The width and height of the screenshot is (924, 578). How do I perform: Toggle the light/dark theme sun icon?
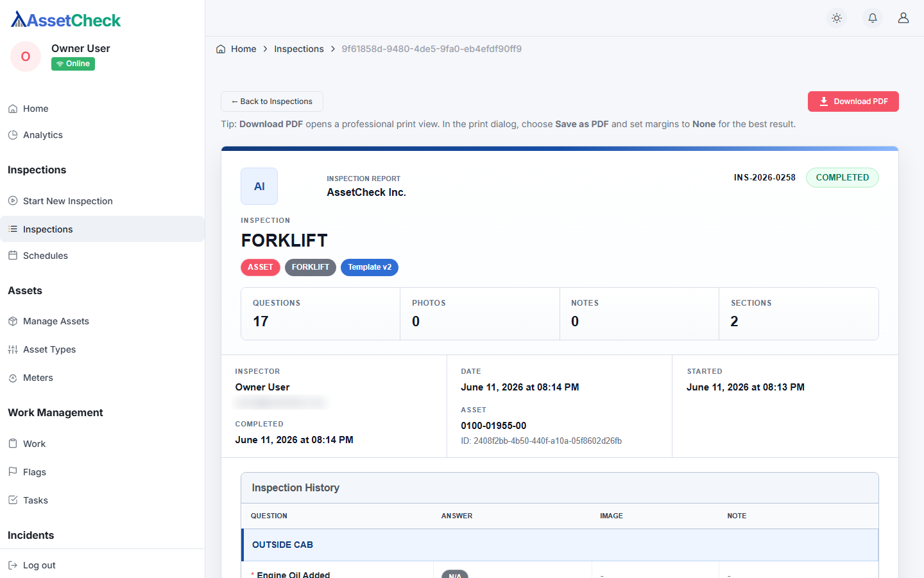[x=837, y=18]
